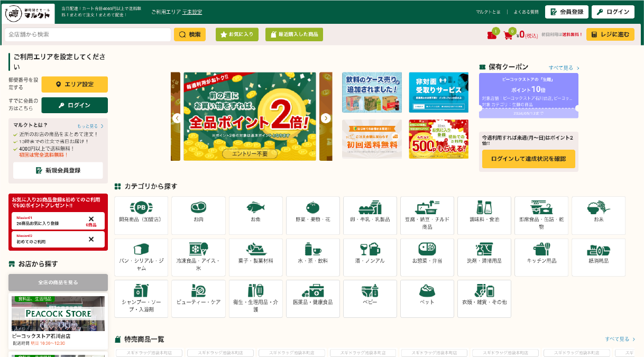
Task: Open the ビューティー・ケア category
Action: [x=198, y=299]
